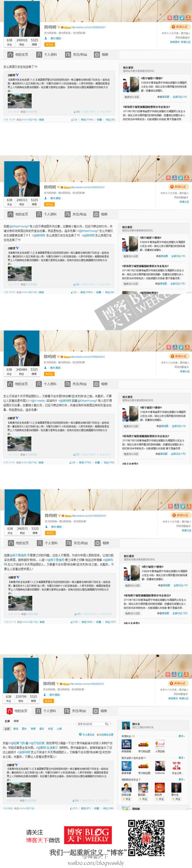Screen dimensions: 192x868
Task: Click fans count 240484
Action: click(x=21, y=369)
